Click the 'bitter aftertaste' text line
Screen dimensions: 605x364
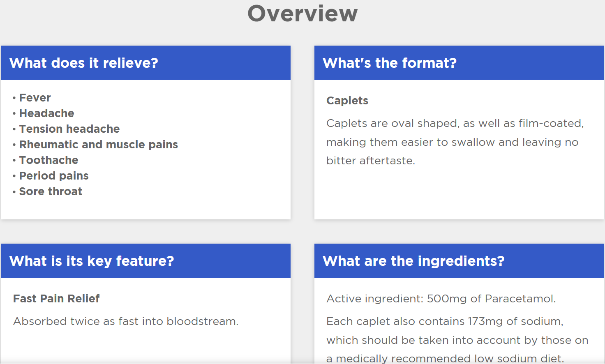371,161
